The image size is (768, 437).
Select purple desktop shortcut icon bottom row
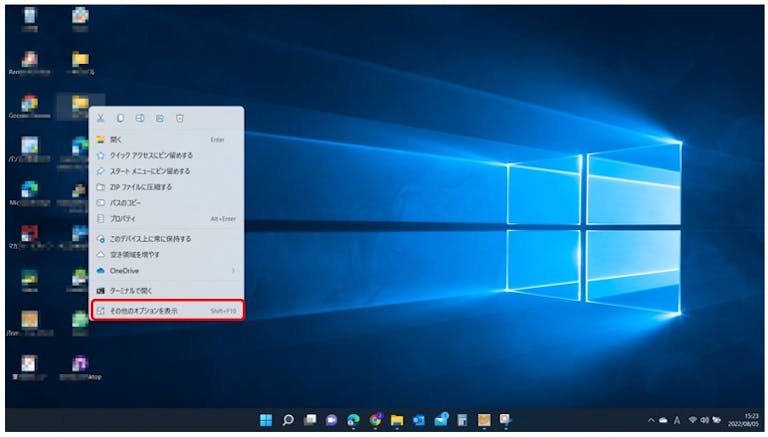click(x=80, y=367)
